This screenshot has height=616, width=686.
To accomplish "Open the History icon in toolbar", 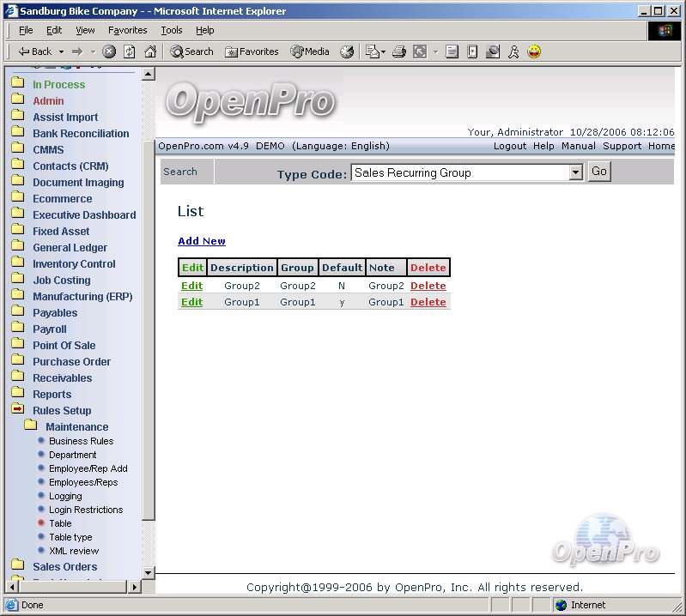I will (x=347, y=51).
